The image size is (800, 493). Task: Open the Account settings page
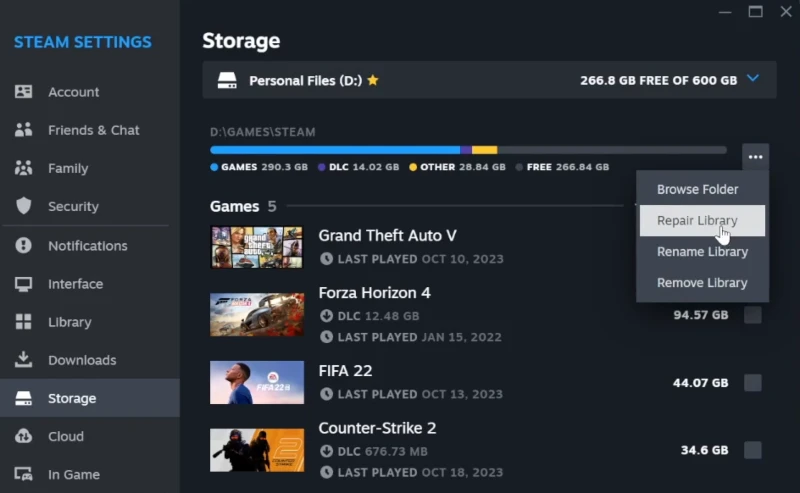90,92
